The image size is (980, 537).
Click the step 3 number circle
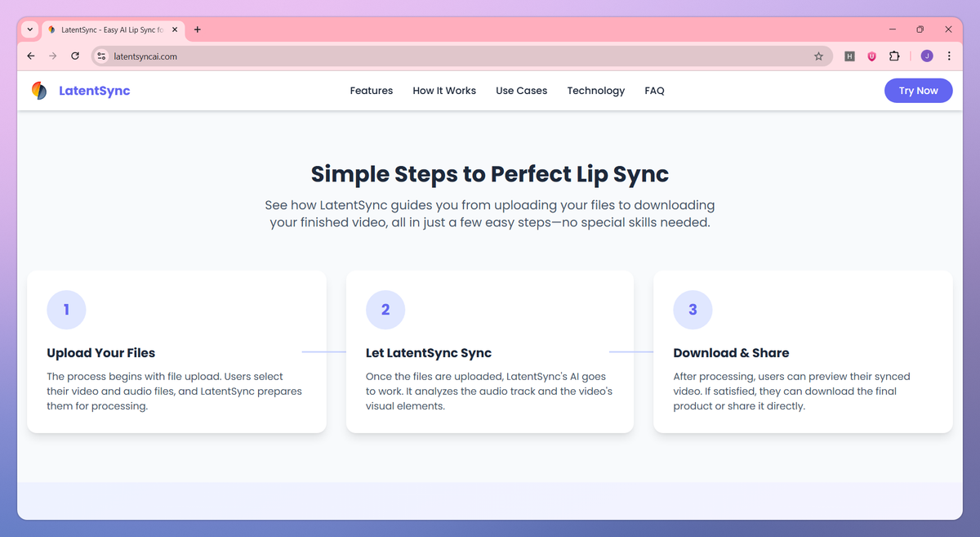(x=693, y=310)
